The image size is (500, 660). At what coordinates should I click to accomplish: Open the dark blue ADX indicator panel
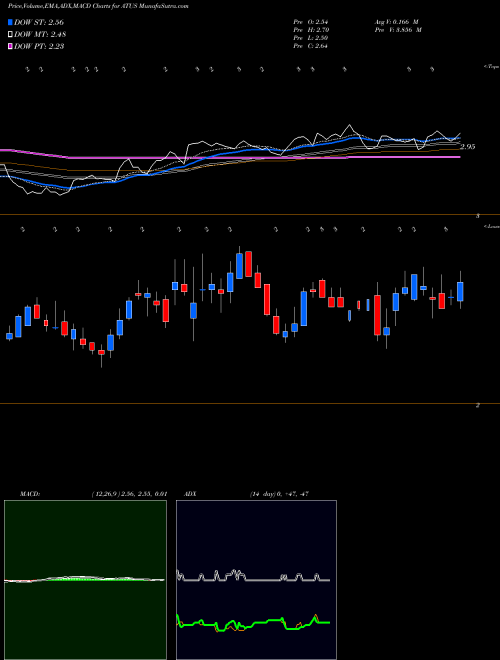256,580
